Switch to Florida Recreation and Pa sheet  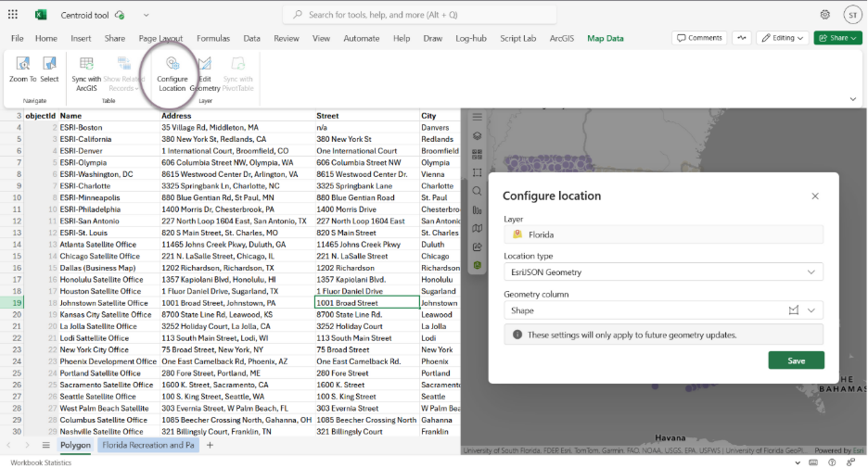pyautogui.click(x=147, y=445)
